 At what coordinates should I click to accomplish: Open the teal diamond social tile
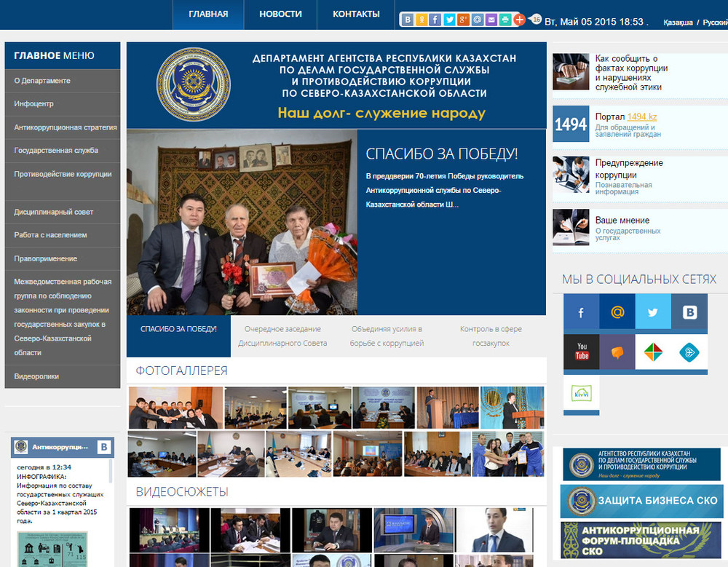pos(689,352)
